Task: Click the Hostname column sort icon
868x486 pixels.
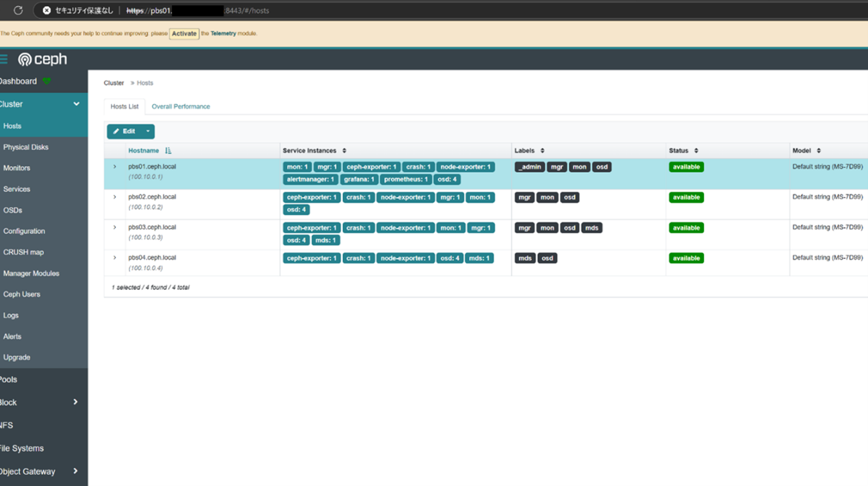Action: (x=168, y=151)
